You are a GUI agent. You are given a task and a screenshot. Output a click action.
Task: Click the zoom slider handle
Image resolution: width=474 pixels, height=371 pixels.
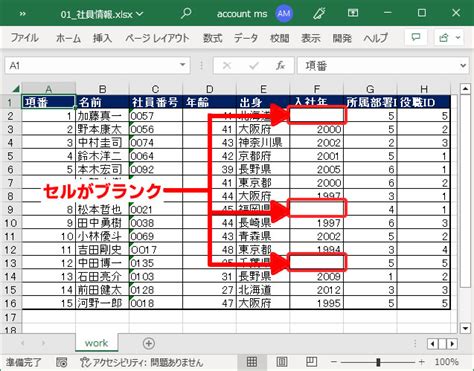378,362
